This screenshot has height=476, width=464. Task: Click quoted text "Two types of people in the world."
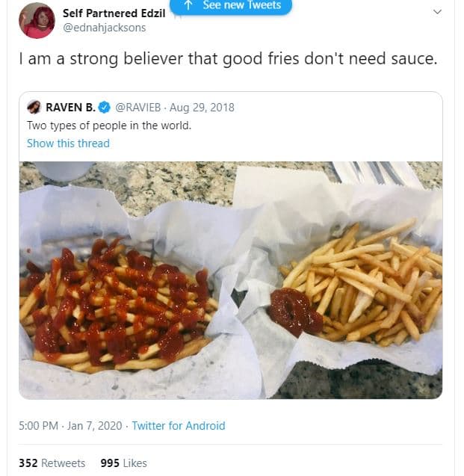tap(109, 126)
